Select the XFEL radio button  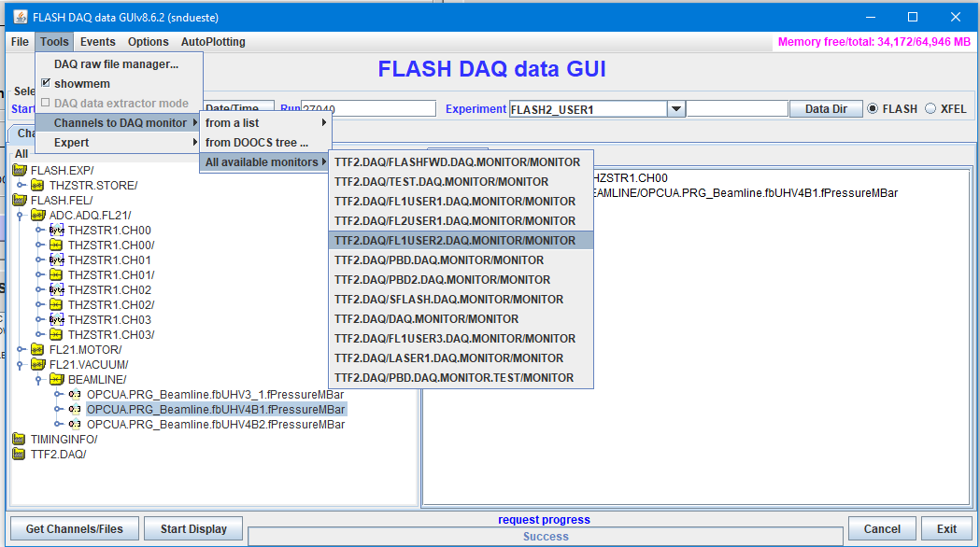click(x=931, y=108)
